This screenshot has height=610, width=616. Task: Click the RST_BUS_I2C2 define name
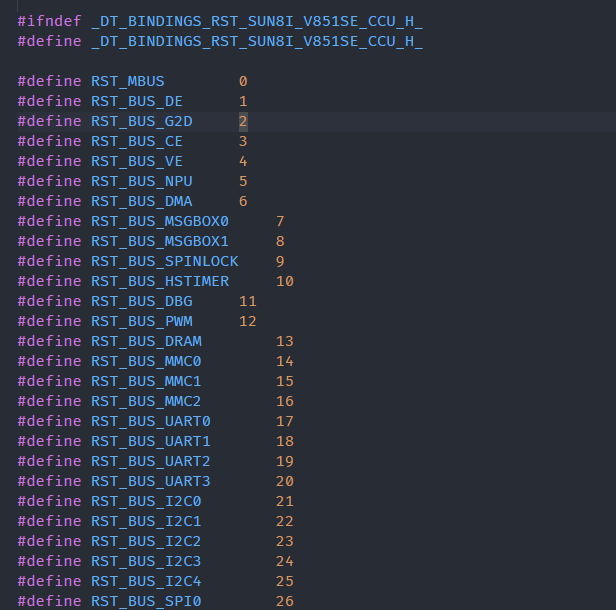[146, 542]
